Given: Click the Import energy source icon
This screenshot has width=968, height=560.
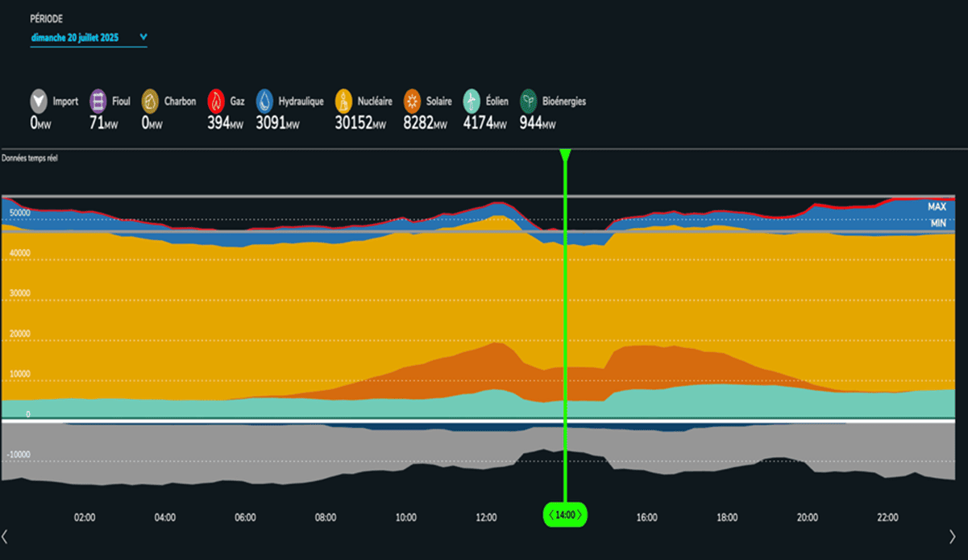Looking at the screenshot, I should (x=39, y=102).
